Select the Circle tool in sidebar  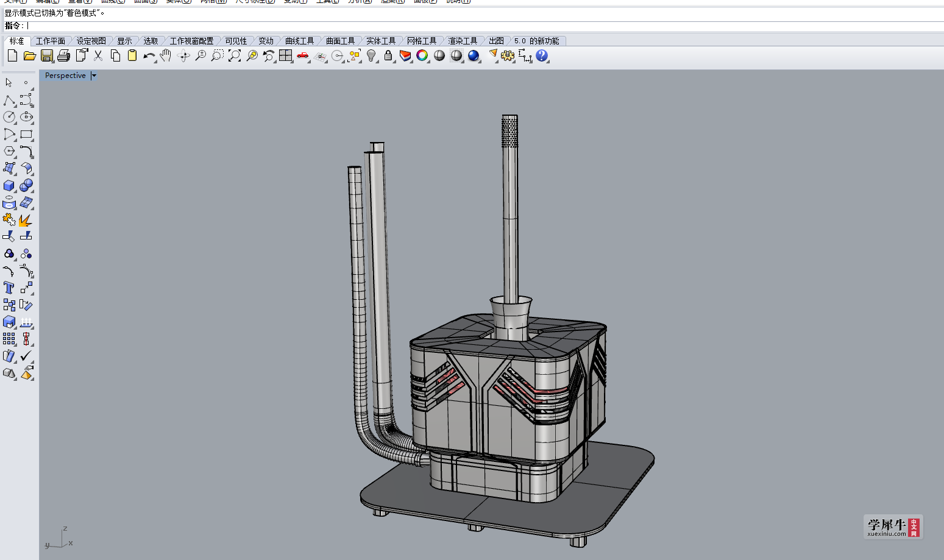(9, 117)
